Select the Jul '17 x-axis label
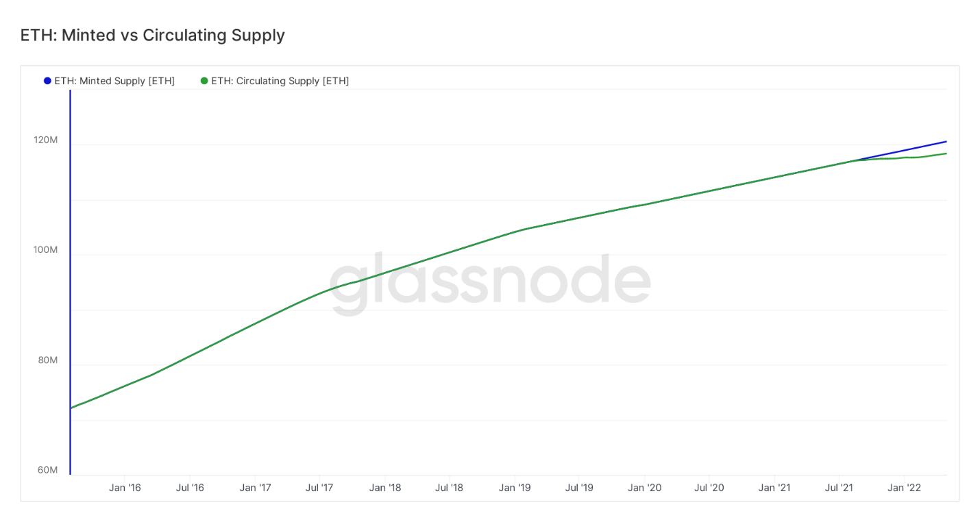The height and width of the screenshot is (509, 980). (x=319, y=488)
